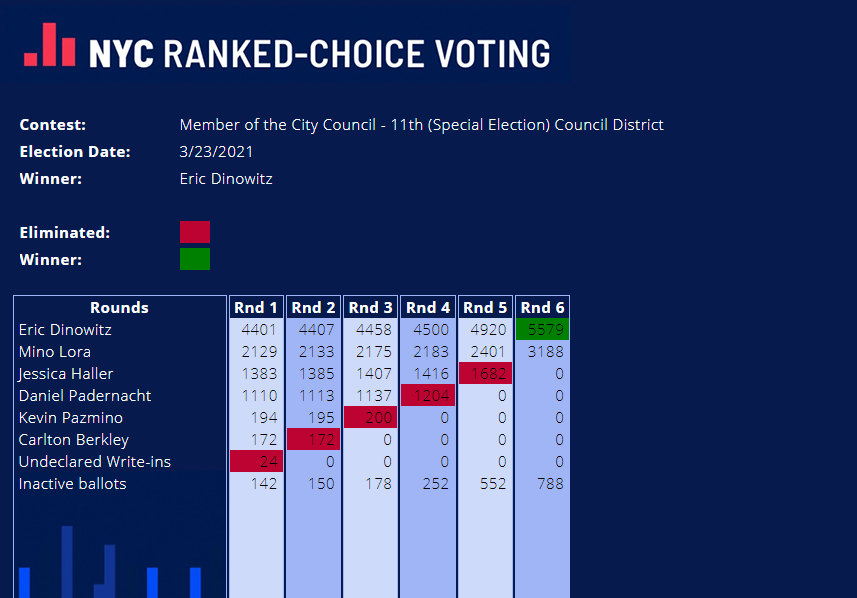This screenshot has width=857, height=598.
Task: Click the Inactive ballots row label
Action: (x=72, y=484)
